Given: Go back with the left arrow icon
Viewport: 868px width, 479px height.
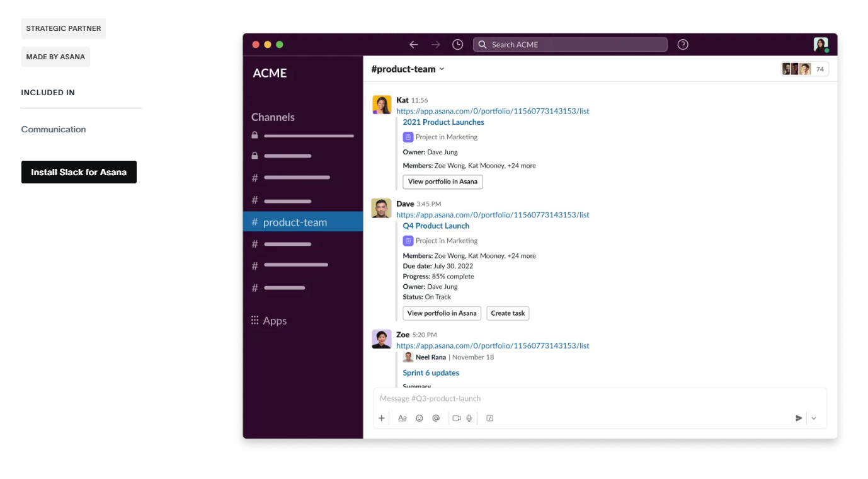Looking at the screenshot, I should click(414, 45).
